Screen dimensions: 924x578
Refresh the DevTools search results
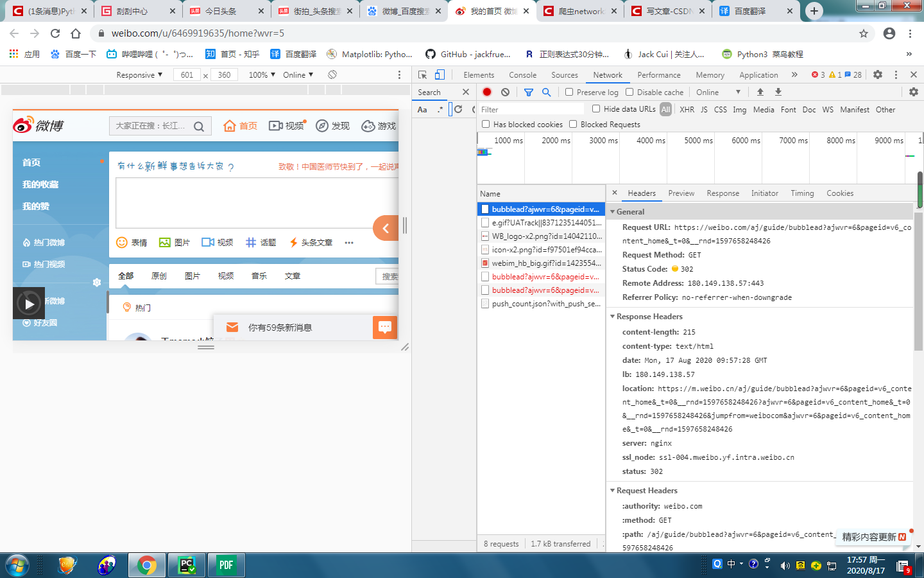tap(458, 109)
